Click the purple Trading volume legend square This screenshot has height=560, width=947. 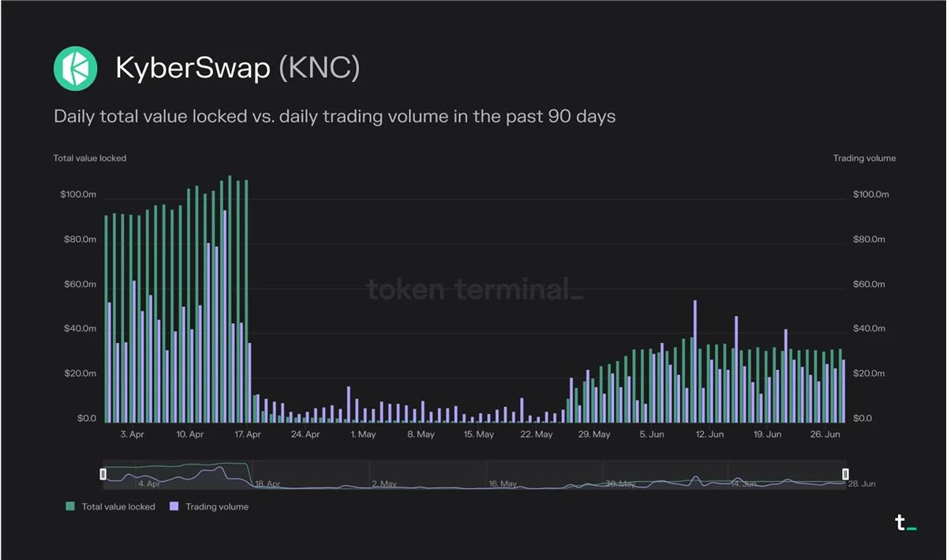174,506
